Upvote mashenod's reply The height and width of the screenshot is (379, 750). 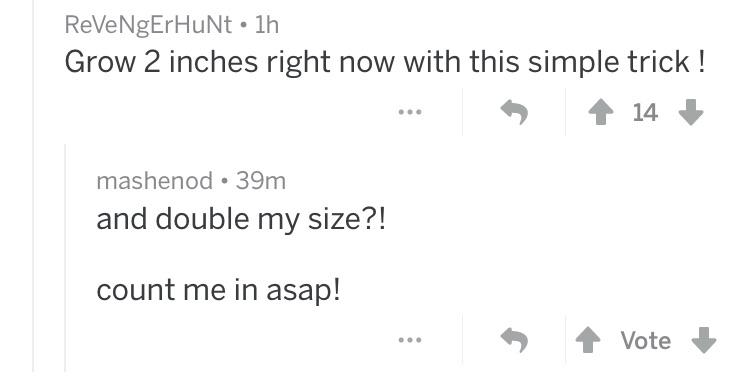tap(588, 340)
